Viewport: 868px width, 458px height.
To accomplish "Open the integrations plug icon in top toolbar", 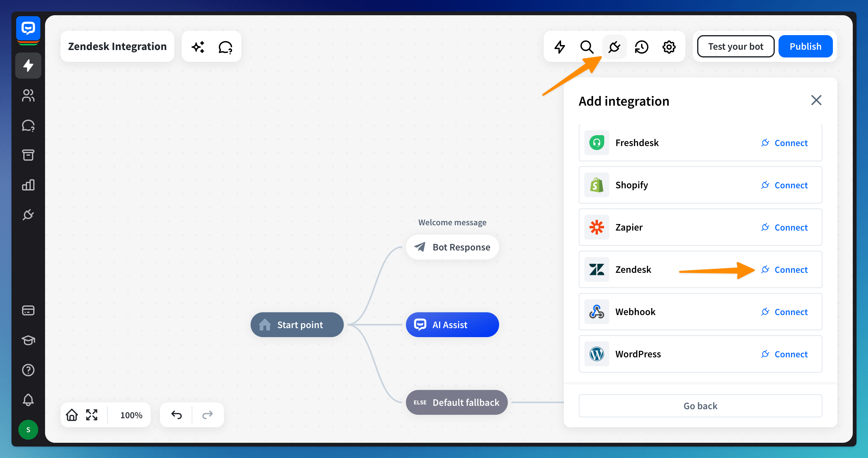I will pos(614,47).
